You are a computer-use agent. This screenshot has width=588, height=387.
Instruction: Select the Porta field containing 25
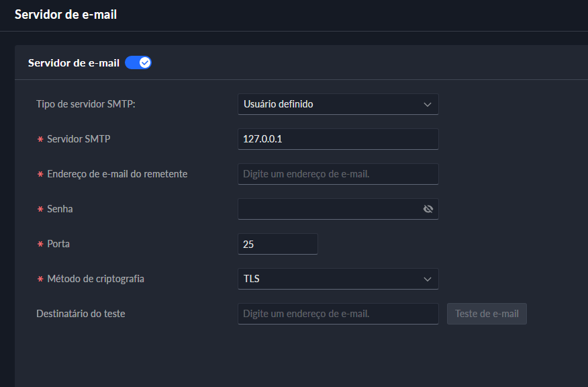[277, 244]
